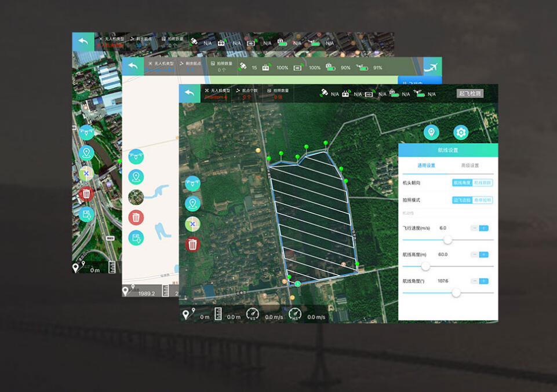Click the green S start point on the route

coord(297,284)
